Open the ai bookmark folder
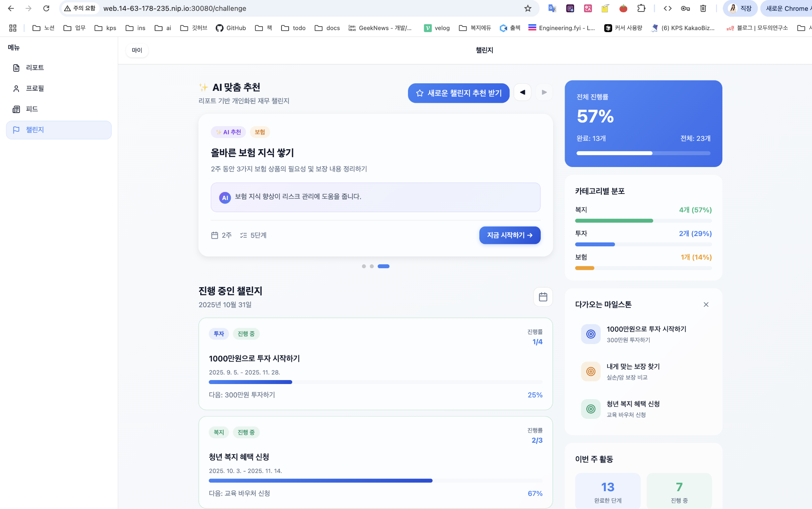The height and width of the screenshot is (509, 812). [163, 28]
